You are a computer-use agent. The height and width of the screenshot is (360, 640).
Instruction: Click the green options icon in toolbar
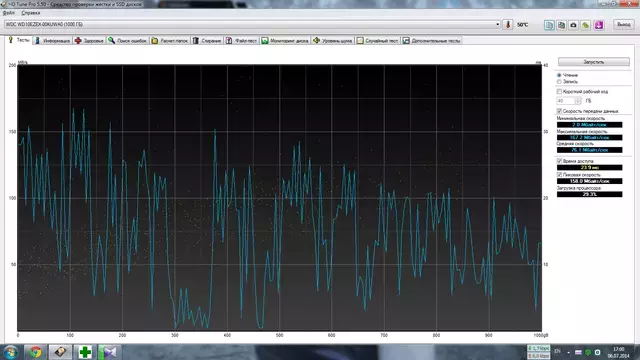[586, 25]
